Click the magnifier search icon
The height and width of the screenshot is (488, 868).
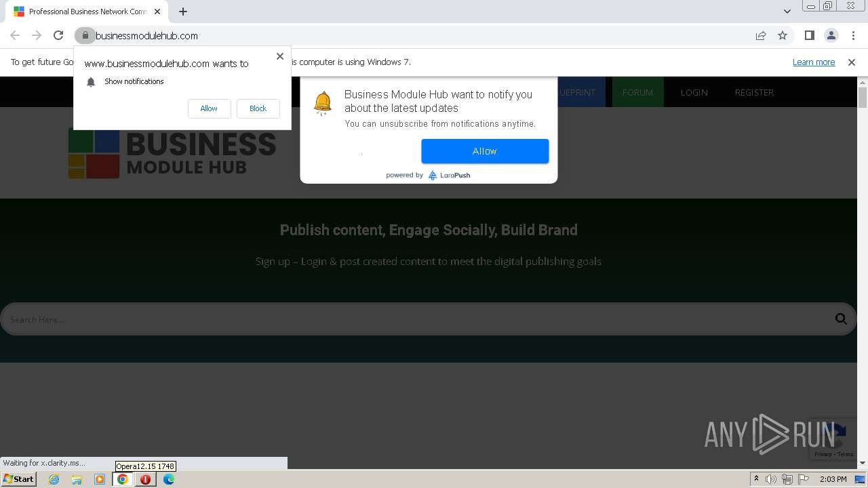point(841,319)
